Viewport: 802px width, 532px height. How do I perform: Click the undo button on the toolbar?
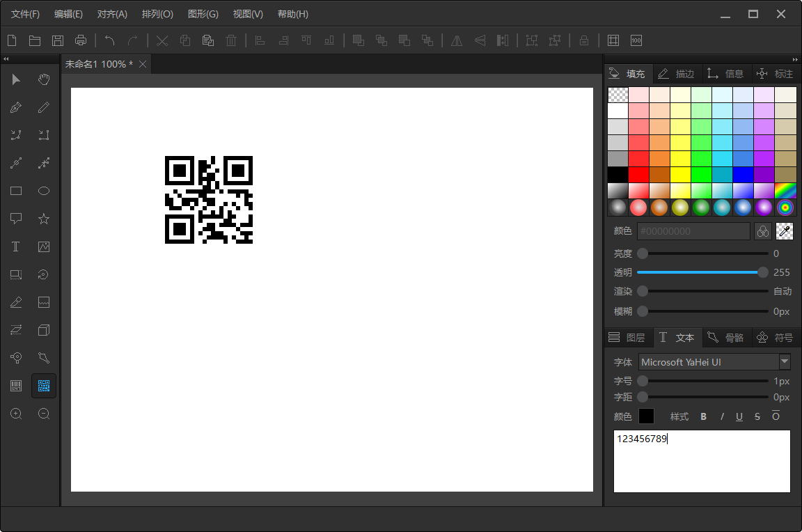(109, 41)
